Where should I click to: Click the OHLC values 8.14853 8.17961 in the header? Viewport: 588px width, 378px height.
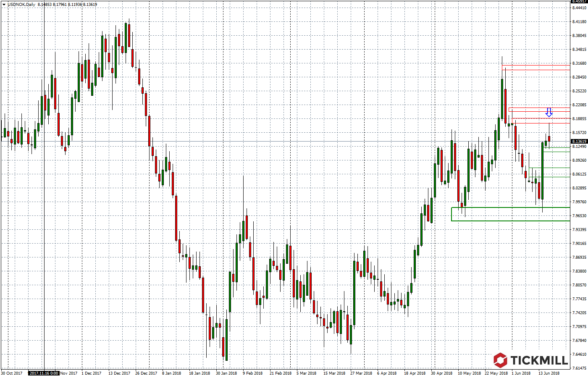coord(52,5)
